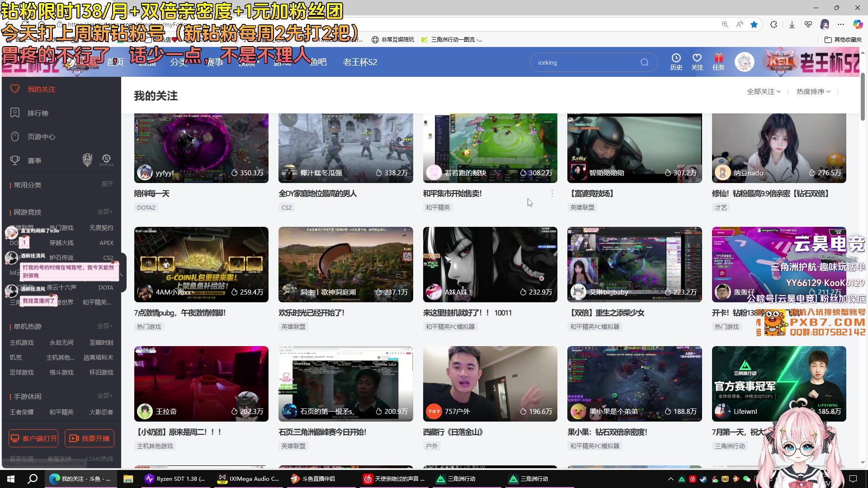Screen dimensions: 868x488
Task: Open the 其他收藏夹 bookmarks folder
Action: [843, 40]
